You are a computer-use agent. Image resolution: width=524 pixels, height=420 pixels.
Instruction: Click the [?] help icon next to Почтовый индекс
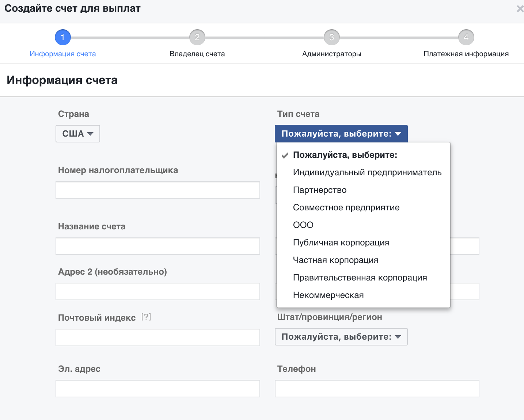[x=146, y=317]
